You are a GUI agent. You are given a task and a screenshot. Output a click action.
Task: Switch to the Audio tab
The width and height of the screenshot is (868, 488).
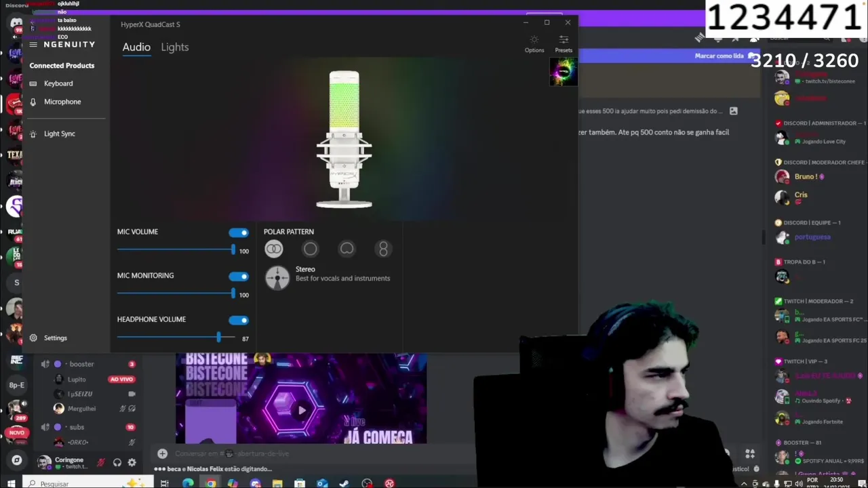pos(136,47)
